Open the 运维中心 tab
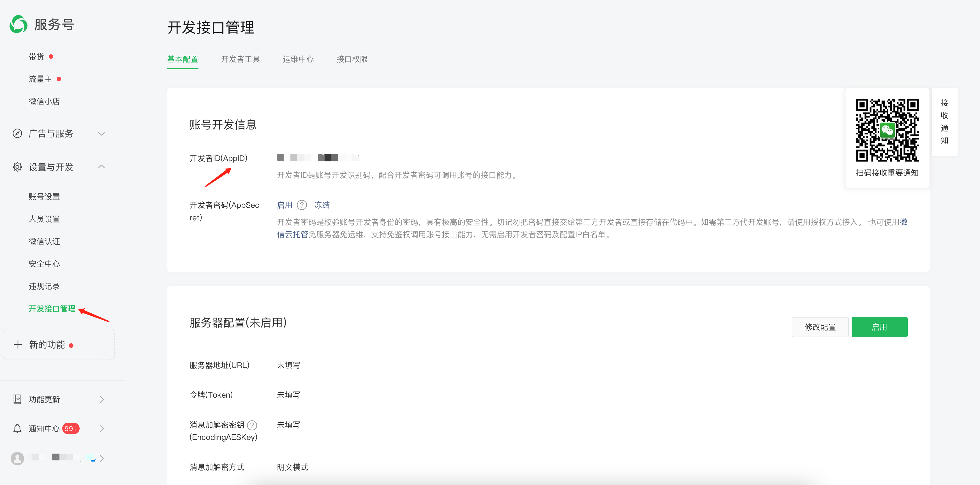Image resolution: width=980 pixels, height=485 pixels. tap(298, 59)
